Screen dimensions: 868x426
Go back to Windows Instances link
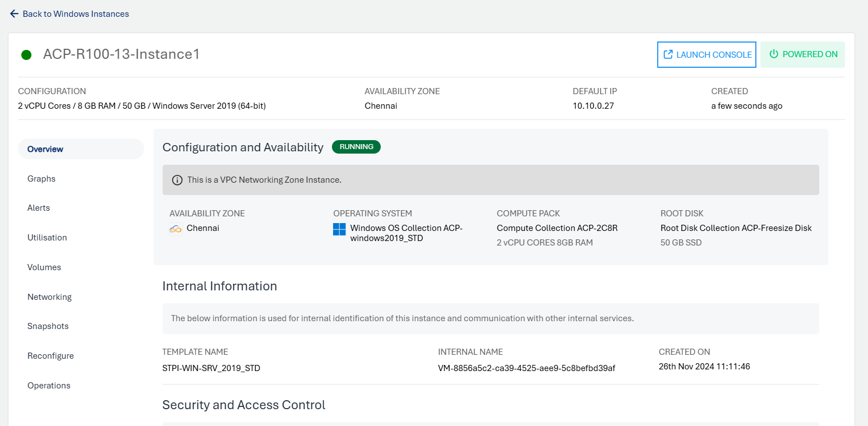point(76,13)
